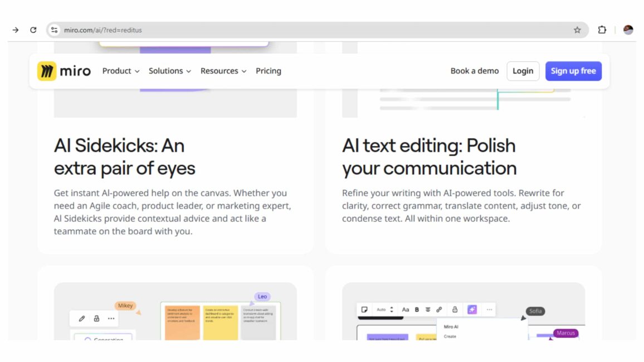
Task: Click the more options dots in text toolbar
Action: [x=489, y=310]
